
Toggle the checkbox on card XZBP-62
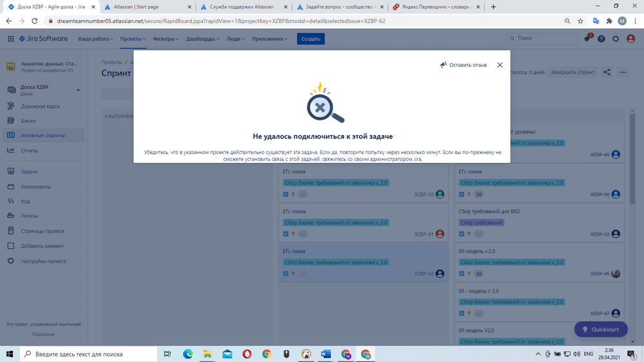(286, 274)
